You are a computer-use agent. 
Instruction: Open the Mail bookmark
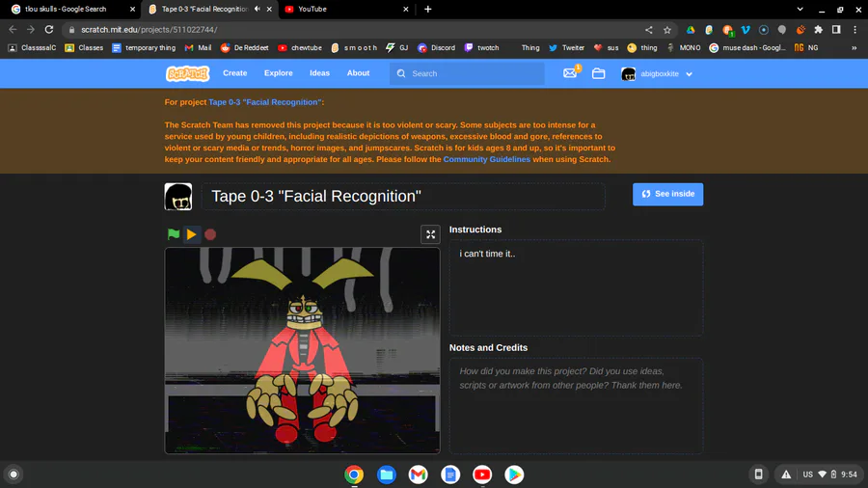198,48
